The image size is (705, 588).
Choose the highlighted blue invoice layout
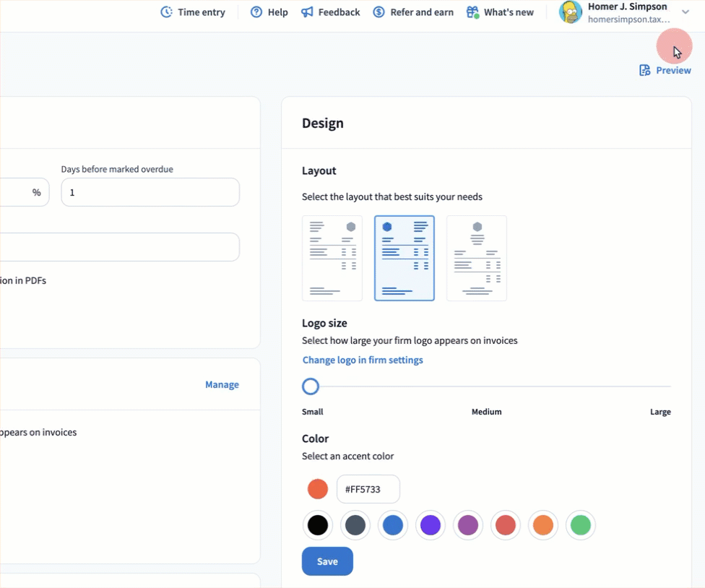tap(405, 258)
